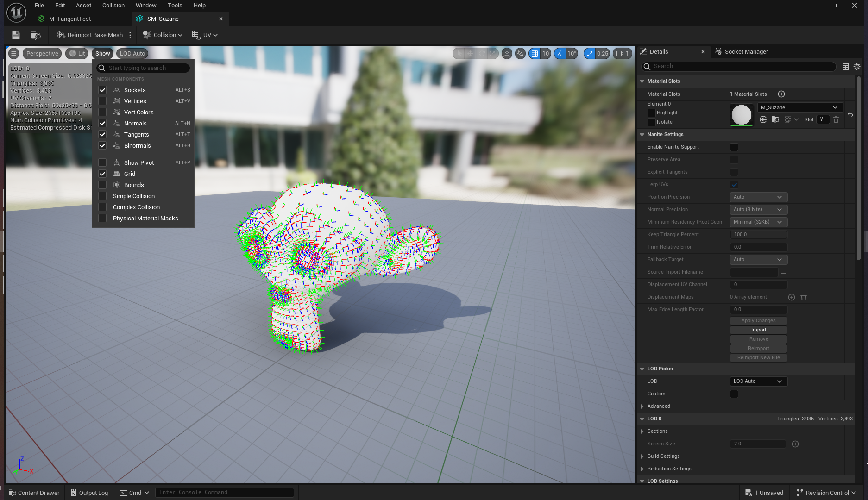
Task: Toggle scale snapping icon
Action: (590, 54)
